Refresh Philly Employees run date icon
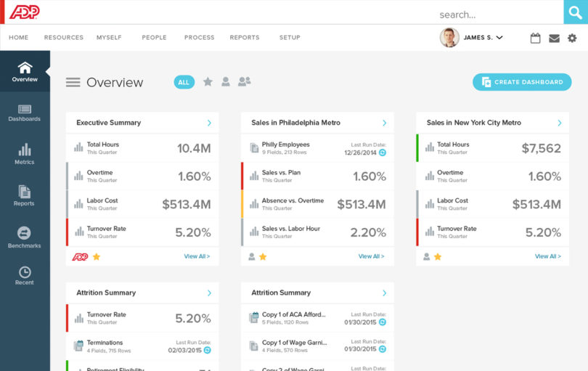 click(383, 152)
